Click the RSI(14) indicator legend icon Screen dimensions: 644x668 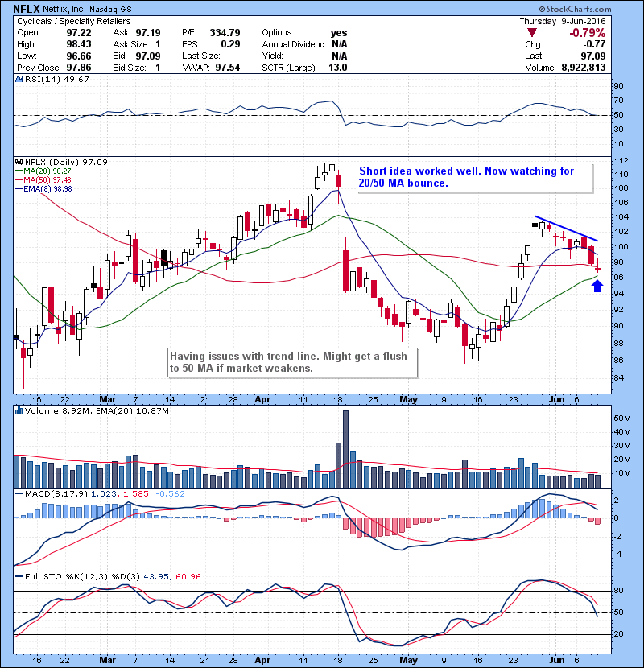pos(19,79)
